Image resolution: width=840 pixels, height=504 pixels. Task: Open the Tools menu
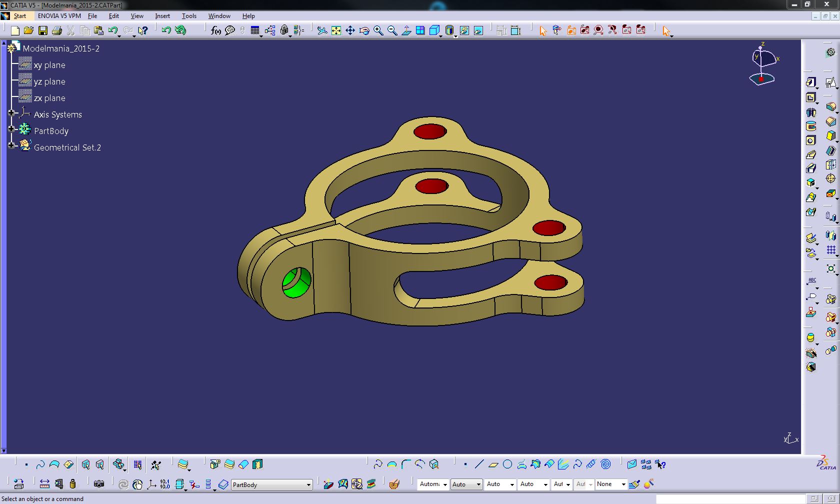point(189,16)
